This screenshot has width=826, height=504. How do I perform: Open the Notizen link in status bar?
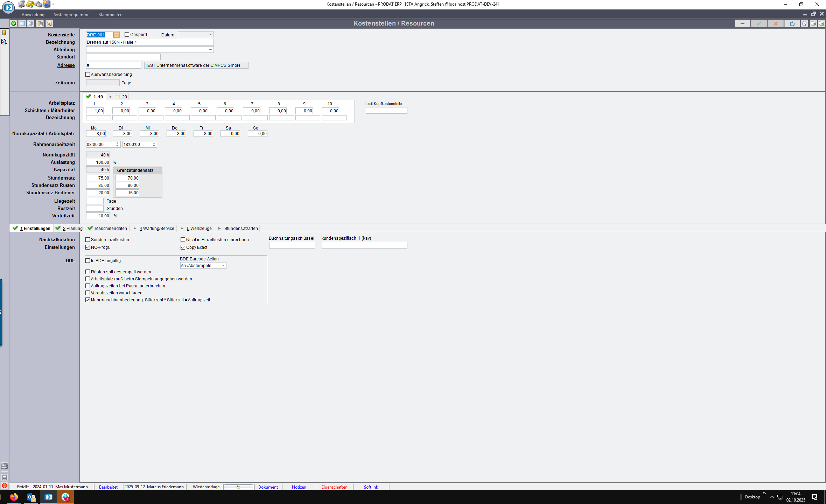pyautogui.click(x=299, y=487)
